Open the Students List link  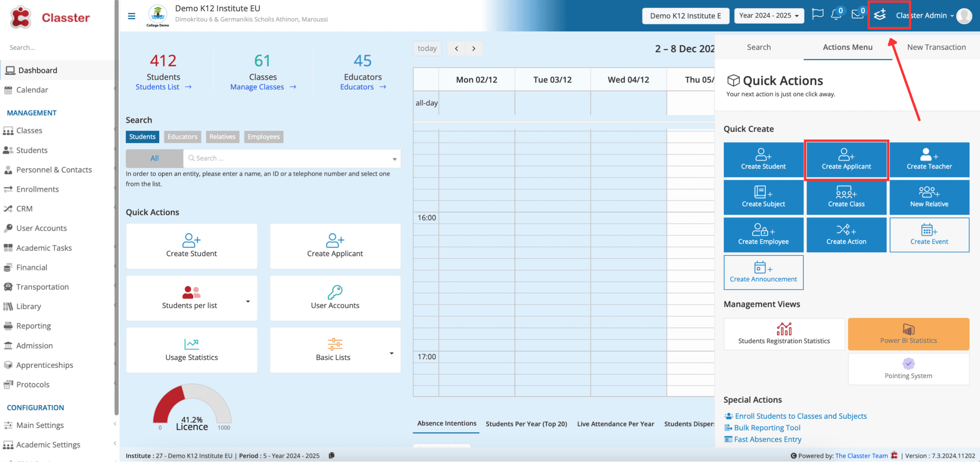(163, 87)
